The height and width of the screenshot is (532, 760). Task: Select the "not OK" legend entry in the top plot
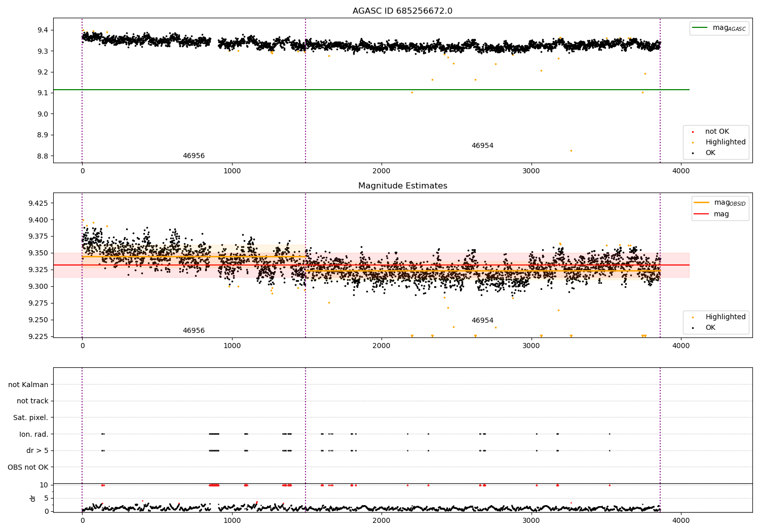point(717,132)
